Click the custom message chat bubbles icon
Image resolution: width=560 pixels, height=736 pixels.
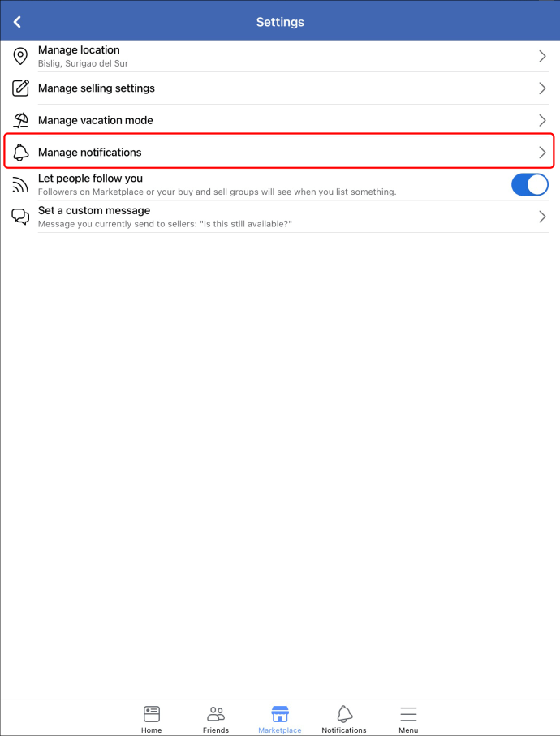click(x=20, y=217)
